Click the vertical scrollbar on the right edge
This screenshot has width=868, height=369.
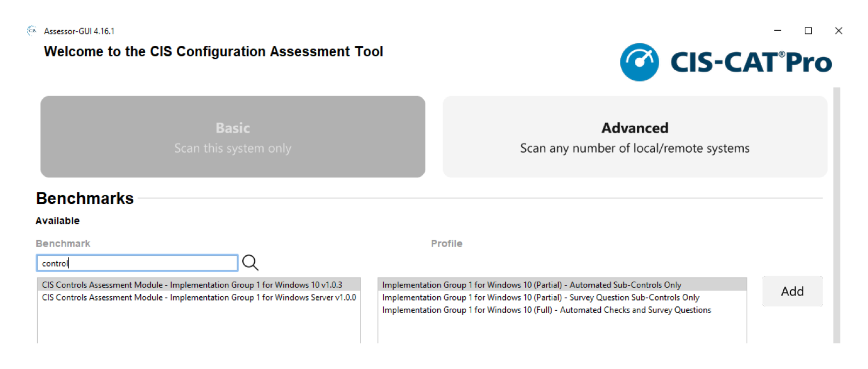point(836,215)
